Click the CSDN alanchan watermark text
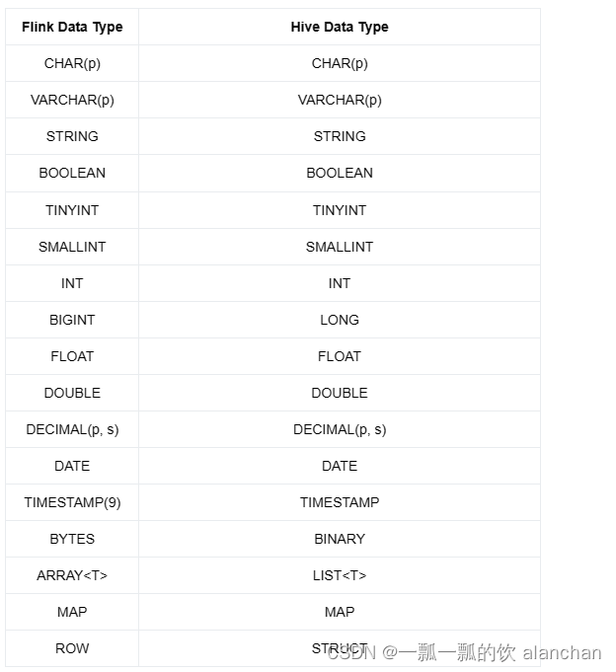Viewport: 616px width, 672px height. coord(464,653)
